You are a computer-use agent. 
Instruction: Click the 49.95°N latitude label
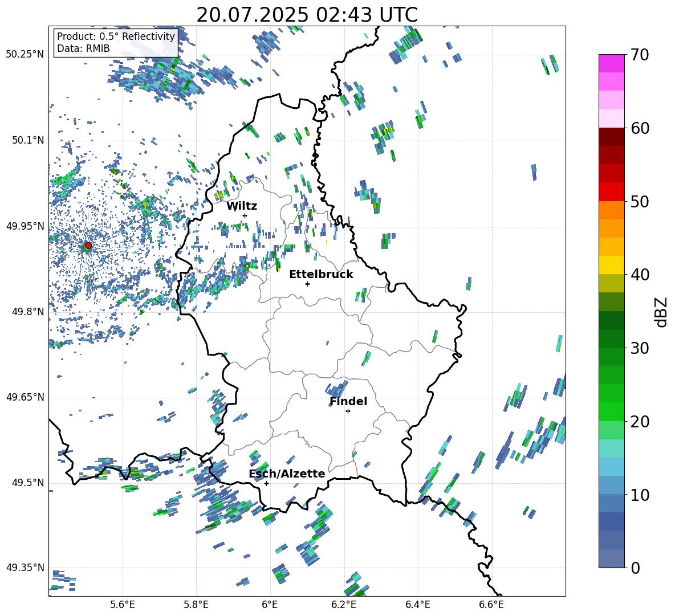tap(25, 226)
